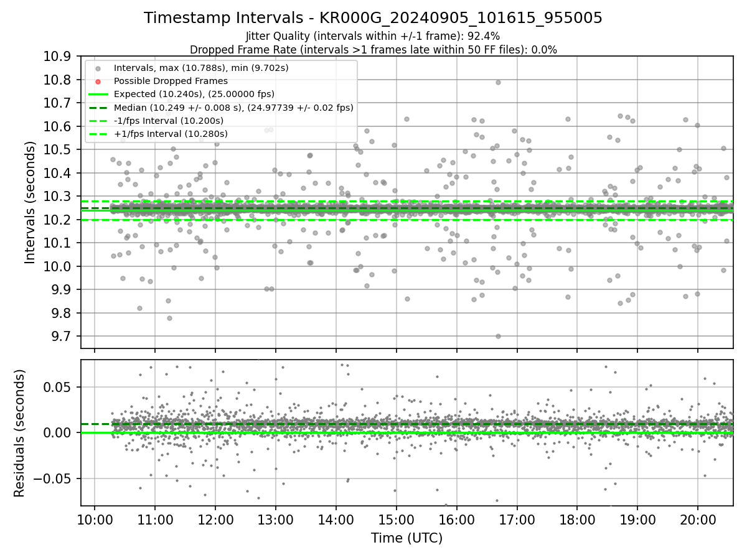Click the 10.6 y-axis tick label
This screenshot has width=747, height=560.
click(x=57, y=126)
